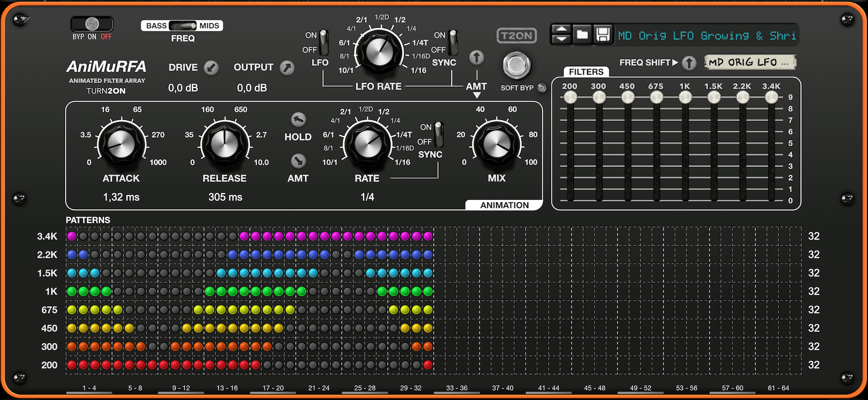Image resolution: width=868 pixels, height=400 pixels.
Task: Click the 3.4K row length value 32
Action: coord(814,236)
